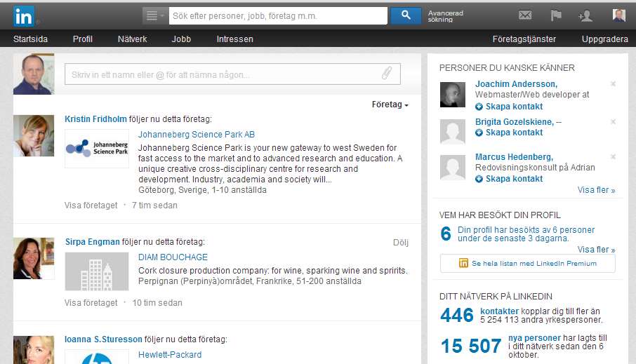
Task: Click Visa företaget under Johanneberg post
Action: click(91, 205)
